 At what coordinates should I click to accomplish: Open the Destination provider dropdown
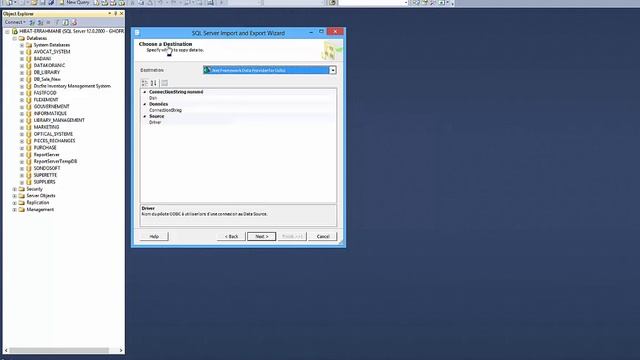click(x=333, y=70)
